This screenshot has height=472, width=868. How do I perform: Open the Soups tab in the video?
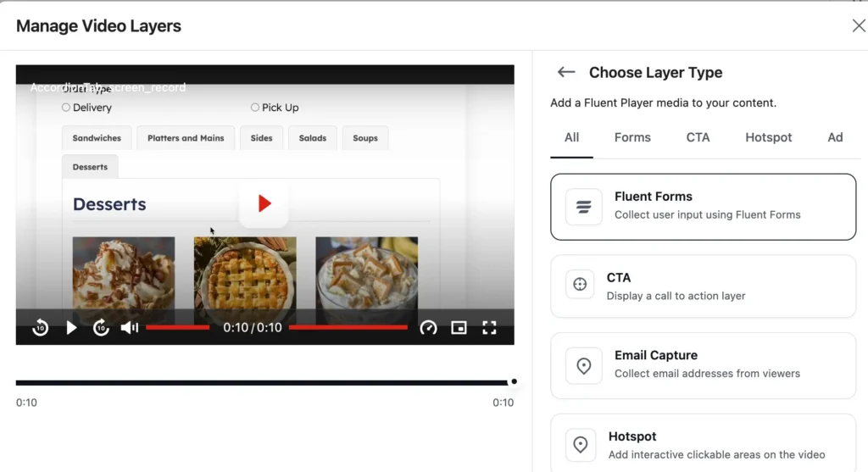[x=365, y=138]
